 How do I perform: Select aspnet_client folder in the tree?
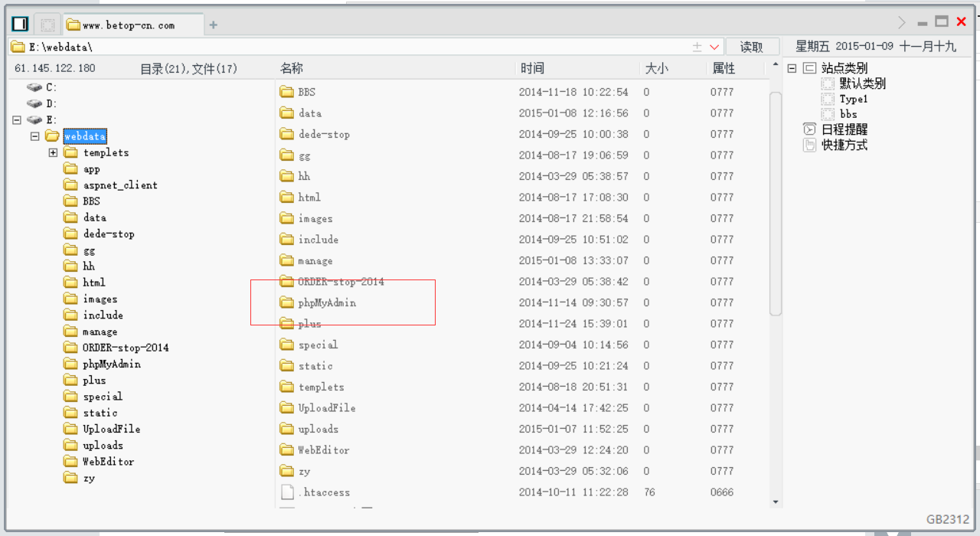120,185
